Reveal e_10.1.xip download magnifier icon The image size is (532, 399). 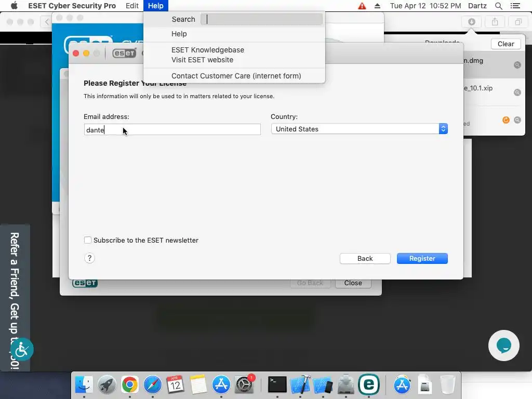pos(517,92)
